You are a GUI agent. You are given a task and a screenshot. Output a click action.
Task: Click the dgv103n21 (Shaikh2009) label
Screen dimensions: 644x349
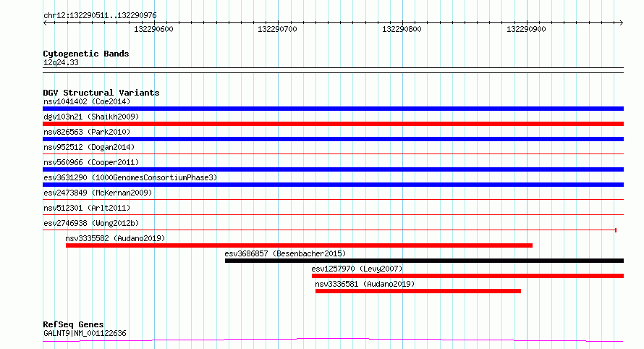tap(91, 117)
